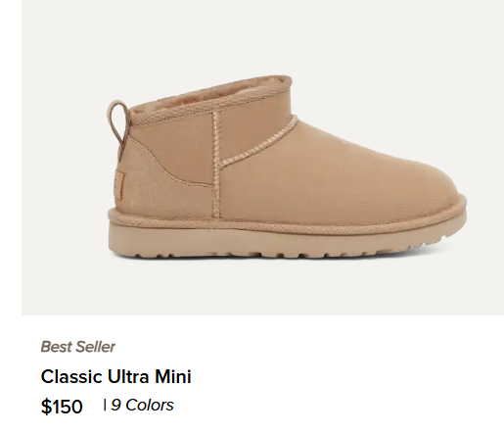
Task: Open the Classic Ultra Mini product title link
Action: (x=115, y=376)
